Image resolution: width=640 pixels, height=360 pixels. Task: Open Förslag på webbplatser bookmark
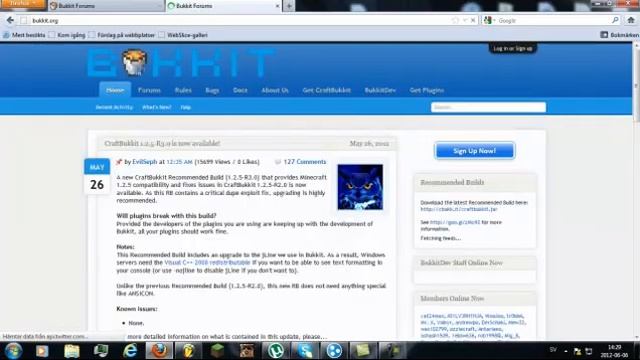click(x=122, y=35)
